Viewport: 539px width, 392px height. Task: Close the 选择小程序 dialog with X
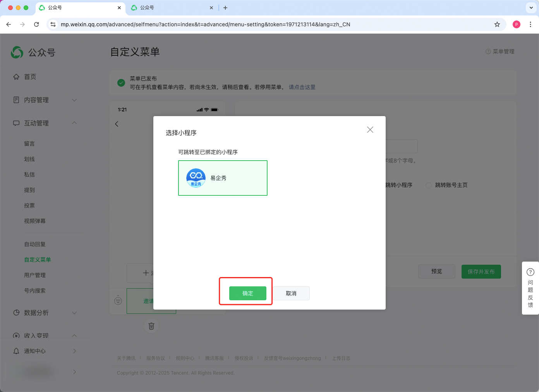point(370,130)
